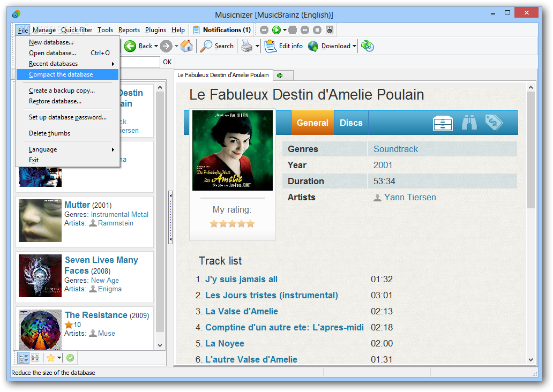Viewport: 553px width, 392px height.
Task: Click the new tab plus icon
Action: pyautogui.click(x=280, y=76)
